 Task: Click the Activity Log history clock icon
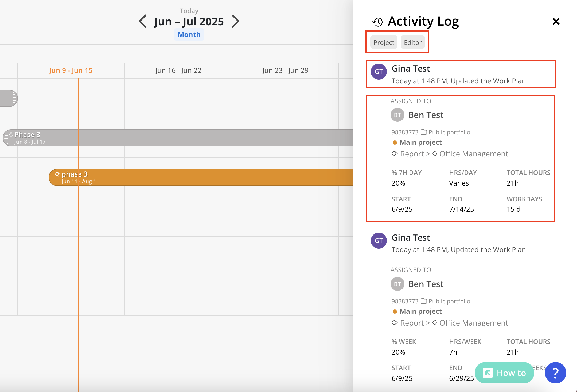point(378,22)
